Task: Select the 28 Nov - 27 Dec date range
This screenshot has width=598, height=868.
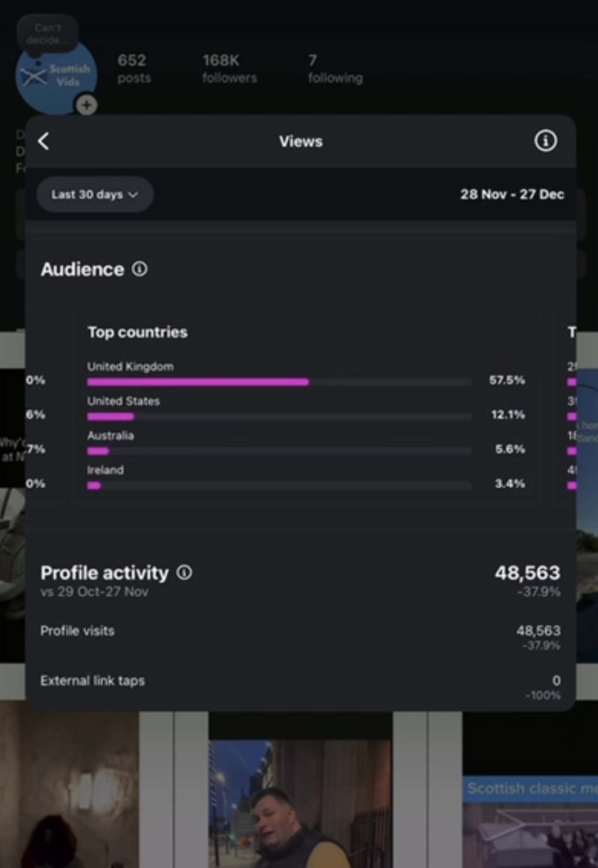Action: click(x=512, y=195)
